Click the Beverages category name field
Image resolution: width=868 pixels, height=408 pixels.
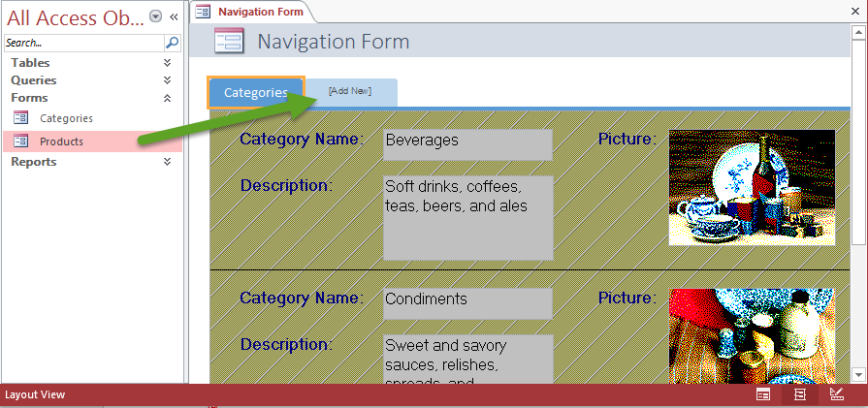[x=467, y=144]
